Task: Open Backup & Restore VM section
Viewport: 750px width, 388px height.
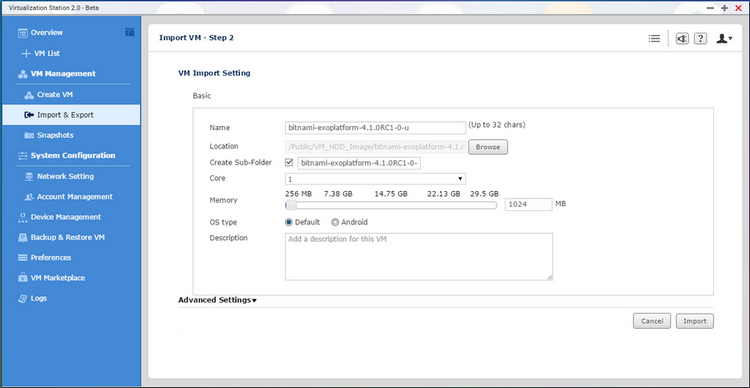Action: 67,237
